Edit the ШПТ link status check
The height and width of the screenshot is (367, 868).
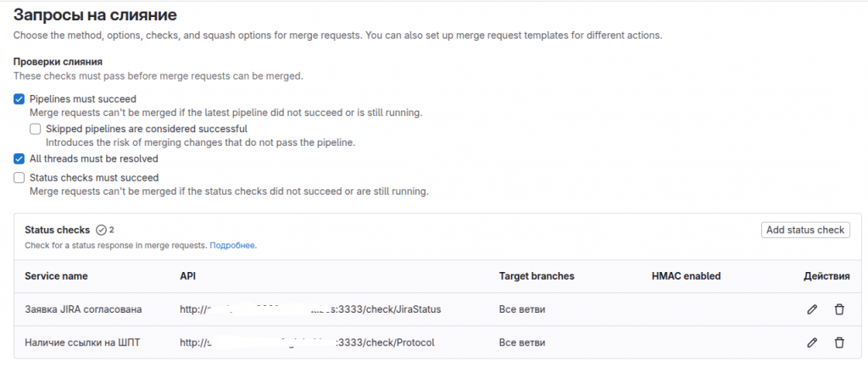[x=811, y=342]
